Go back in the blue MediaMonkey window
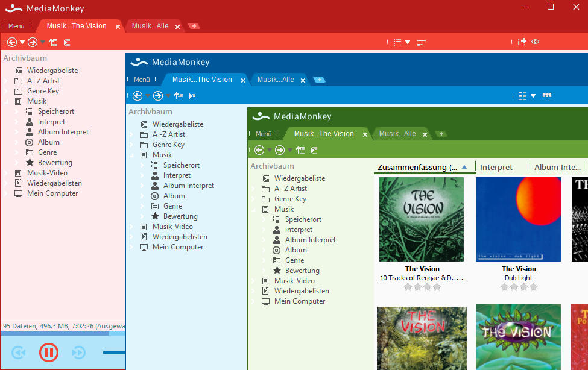 [x=138, y=96]
